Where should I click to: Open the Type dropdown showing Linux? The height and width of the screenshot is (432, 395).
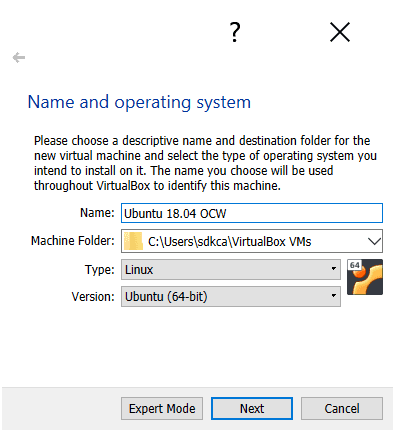231,269
